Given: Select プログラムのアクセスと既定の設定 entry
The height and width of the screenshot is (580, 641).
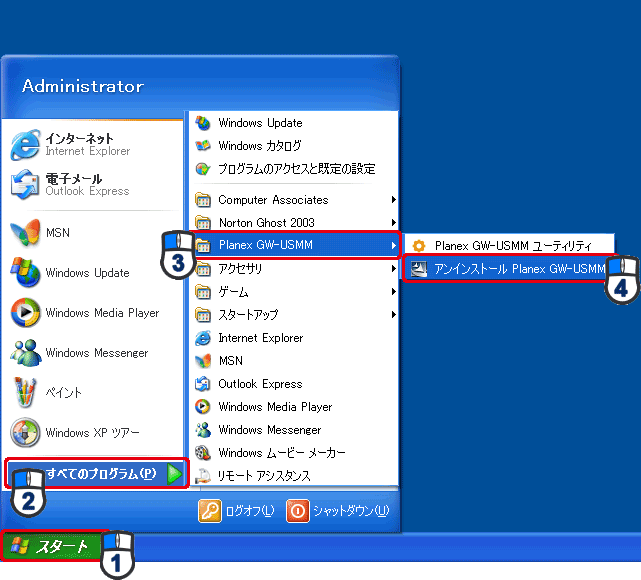Looking at the screenshot, I should 295,169.
